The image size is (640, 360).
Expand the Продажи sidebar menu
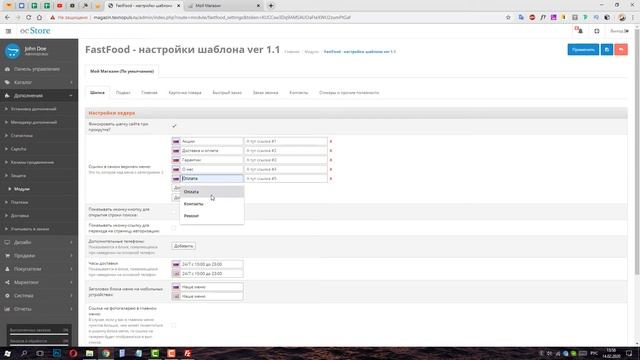click(x=39, y=256)
